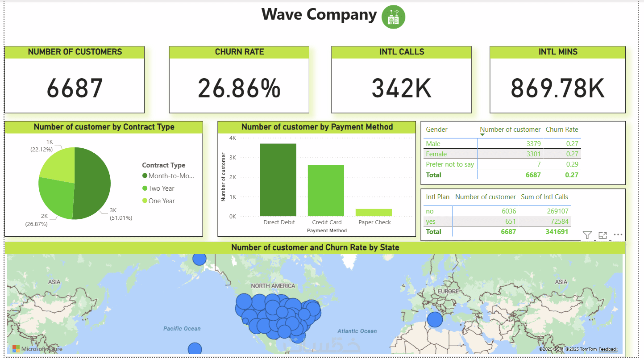
Task: Click the Intl Mins value 869.78K
Action: (557, 88)
